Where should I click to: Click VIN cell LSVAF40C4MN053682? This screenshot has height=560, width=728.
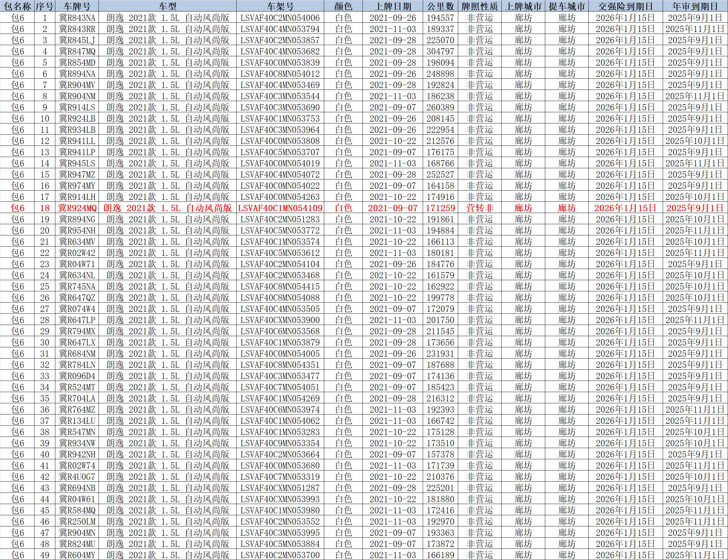tap(280, 51)
